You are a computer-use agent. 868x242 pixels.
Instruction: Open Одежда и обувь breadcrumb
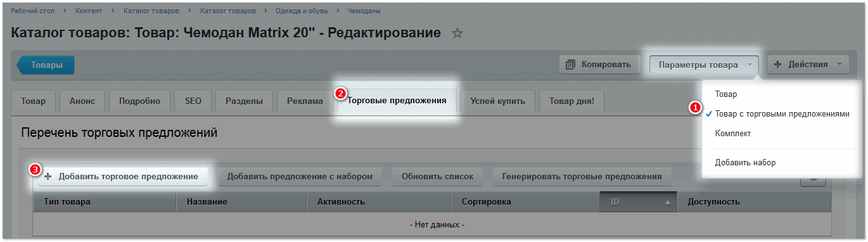pyautogui.click(x=302, y=11)
